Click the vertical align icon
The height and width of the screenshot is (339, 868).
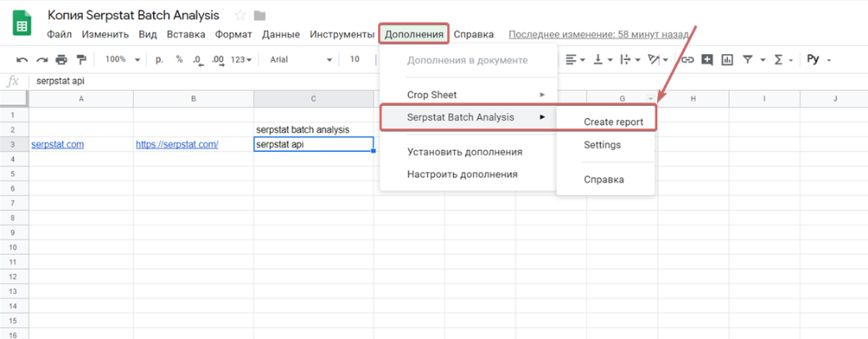598,59
